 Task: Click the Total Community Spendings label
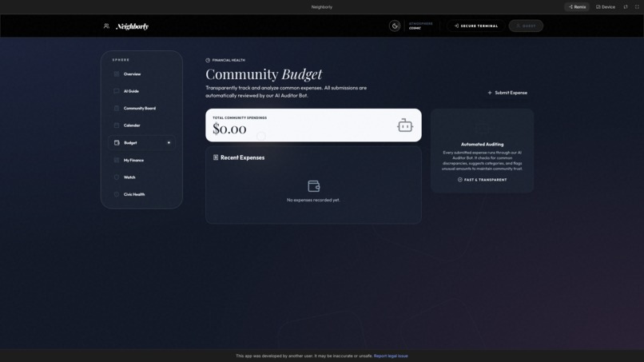pos(240,118)
